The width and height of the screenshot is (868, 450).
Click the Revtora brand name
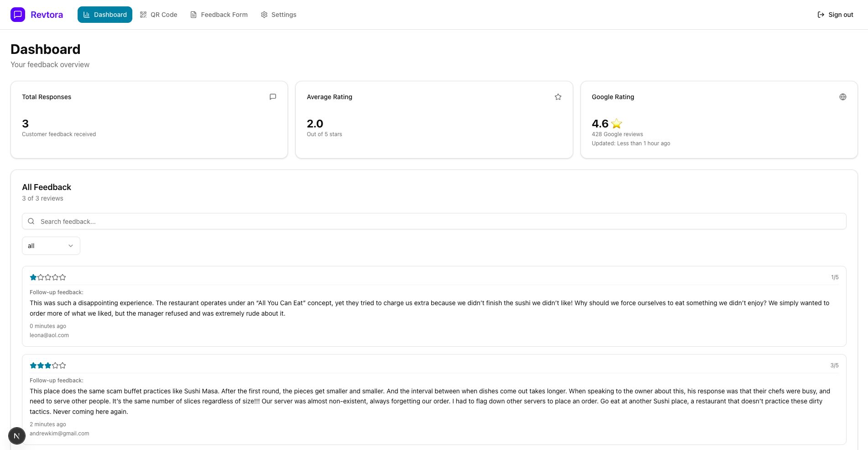coord(47,14)
